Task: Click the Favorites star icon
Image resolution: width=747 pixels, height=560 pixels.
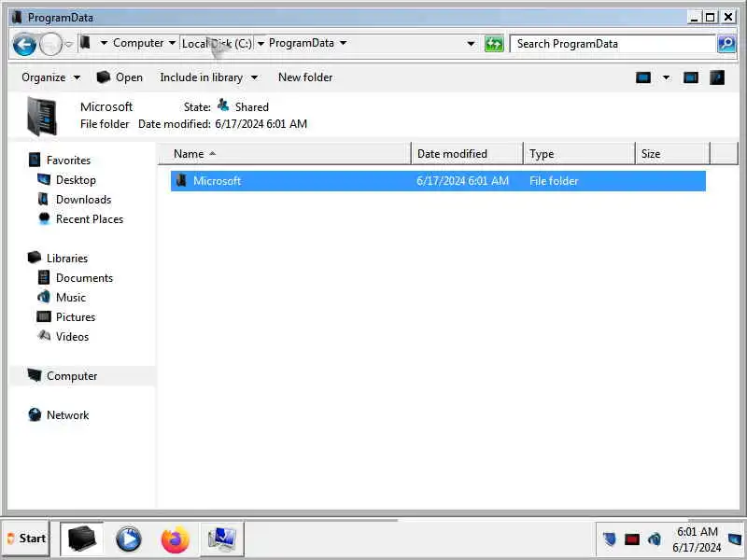Action: tap(35, 160)
